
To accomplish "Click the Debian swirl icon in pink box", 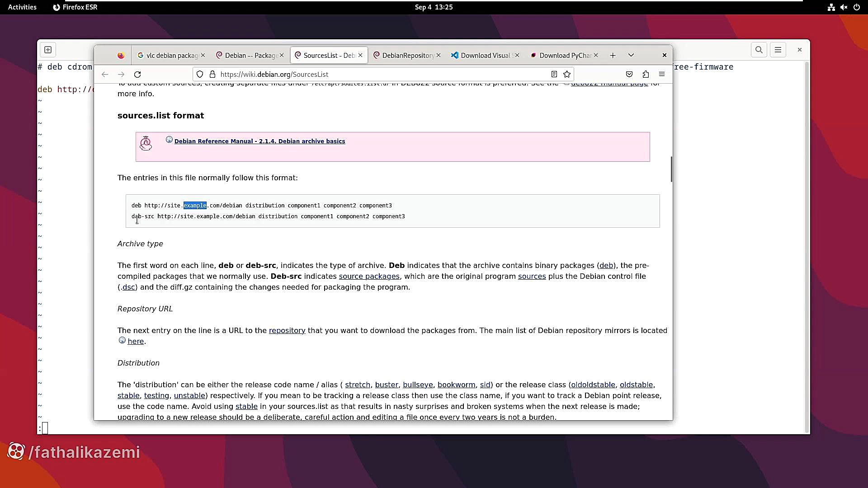I will coord(146,143).
